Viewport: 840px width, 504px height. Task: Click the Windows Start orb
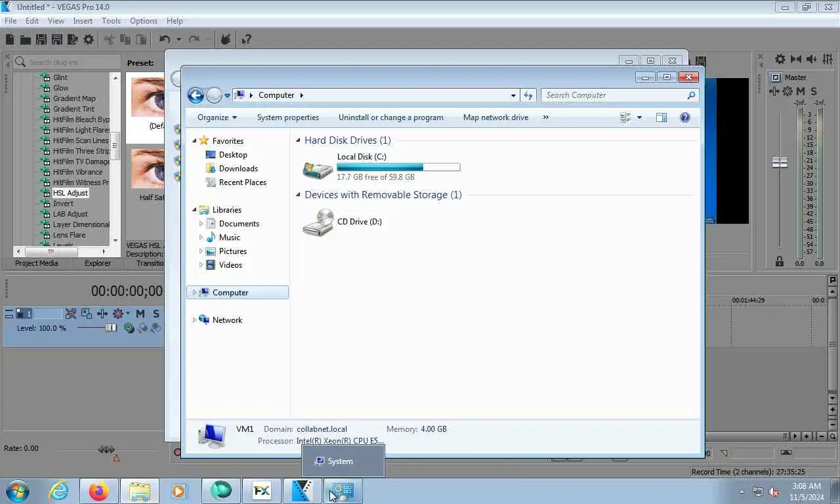(x=18, y=491)
